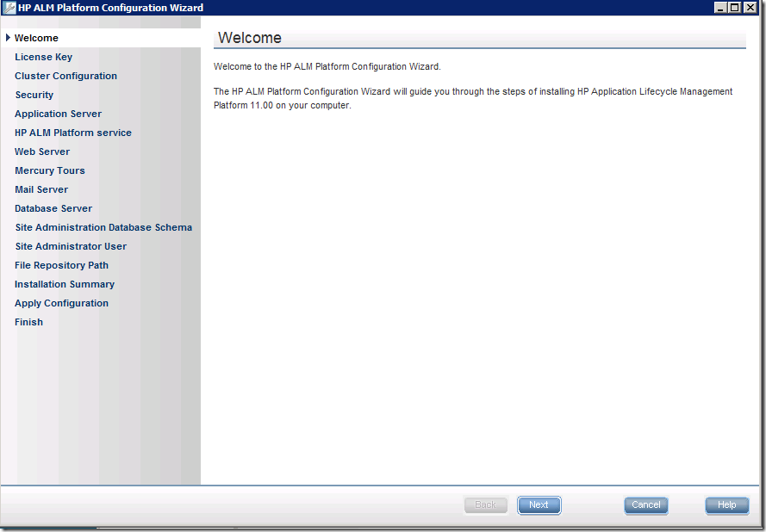Cancel the configuration wizard
This screenshot has width=766, height=532.
click(646, 505)
